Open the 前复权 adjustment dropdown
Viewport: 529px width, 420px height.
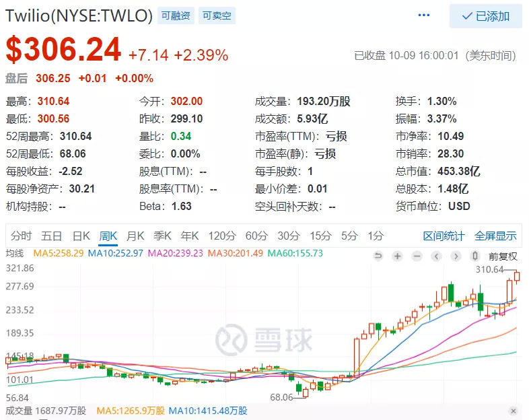point(503,256)
